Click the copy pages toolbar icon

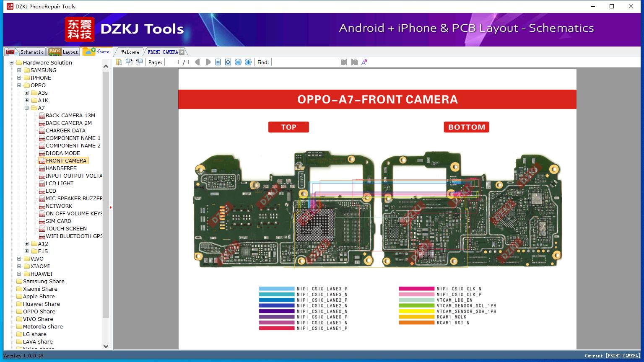119,62
